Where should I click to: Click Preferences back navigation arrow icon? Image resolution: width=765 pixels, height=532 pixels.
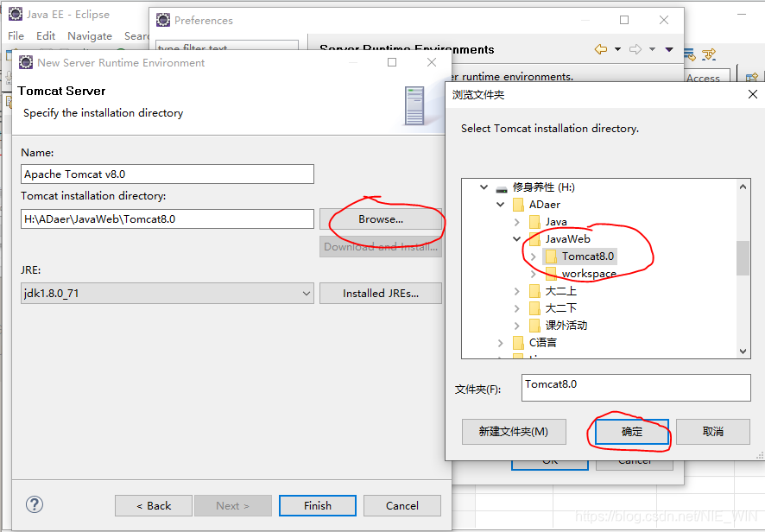pyautogui.click(x=601, y=49)
